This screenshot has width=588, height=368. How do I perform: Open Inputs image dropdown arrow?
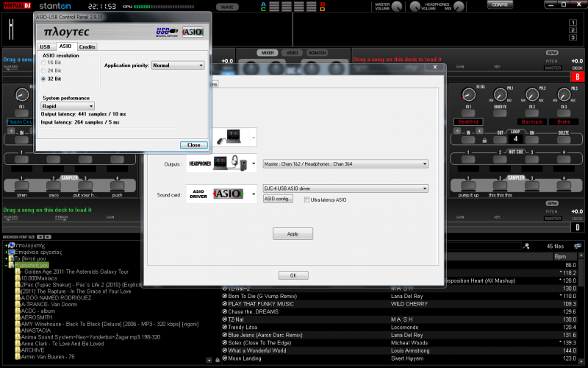(x=254, y=138)
